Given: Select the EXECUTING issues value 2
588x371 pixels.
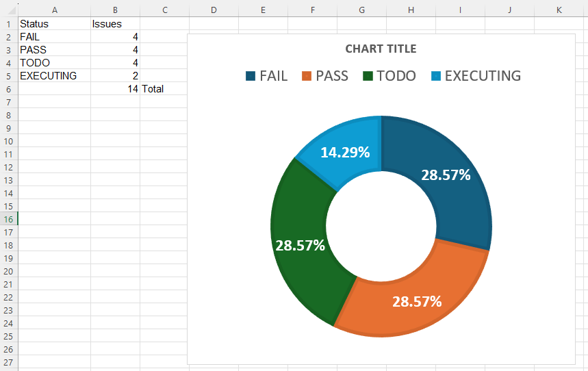Looking at the screenshot, I should [115, 76].
